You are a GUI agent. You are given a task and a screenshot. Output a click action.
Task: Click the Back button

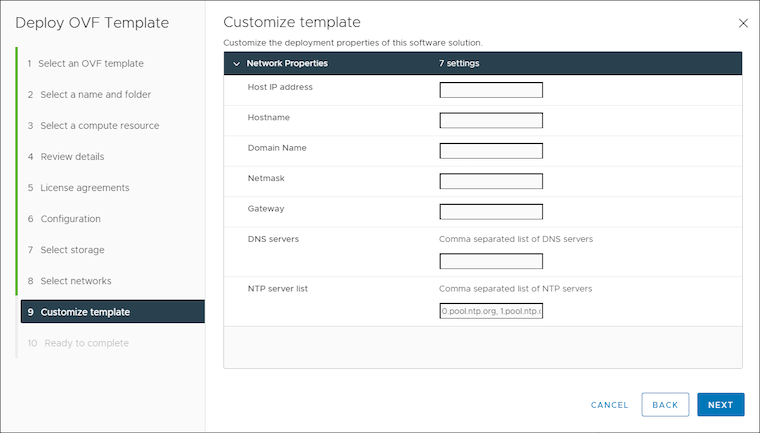click(x=665, y=405)
